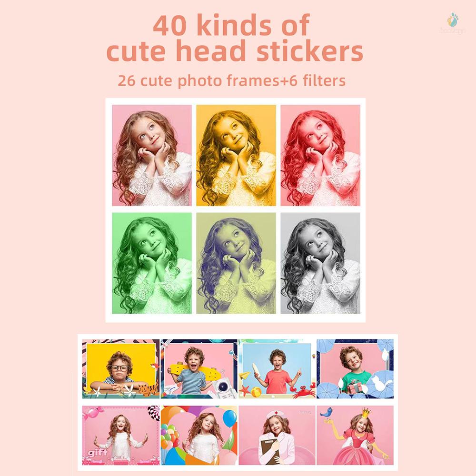476x476 pixels.
Task: Click the '40 kinds of cute head stickers' heading
Action: coord(235,38)
